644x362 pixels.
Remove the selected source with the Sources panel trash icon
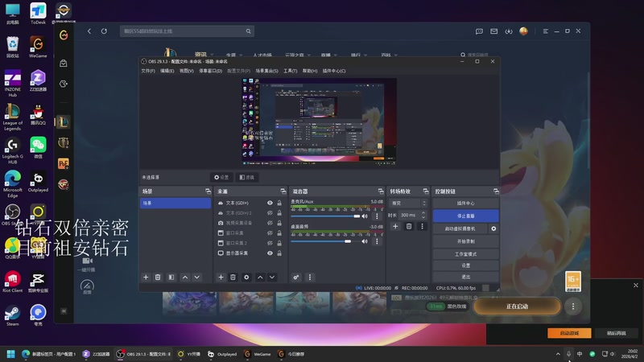[233, 278]
